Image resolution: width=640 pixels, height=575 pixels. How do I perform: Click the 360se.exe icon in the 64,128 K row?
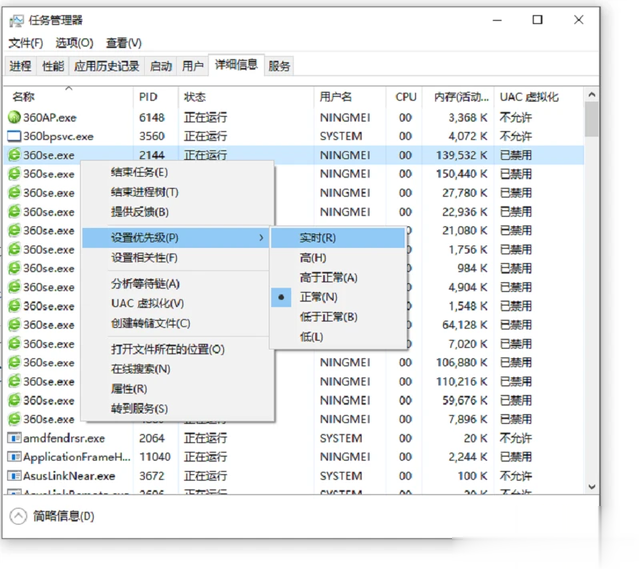coord(14,325)
